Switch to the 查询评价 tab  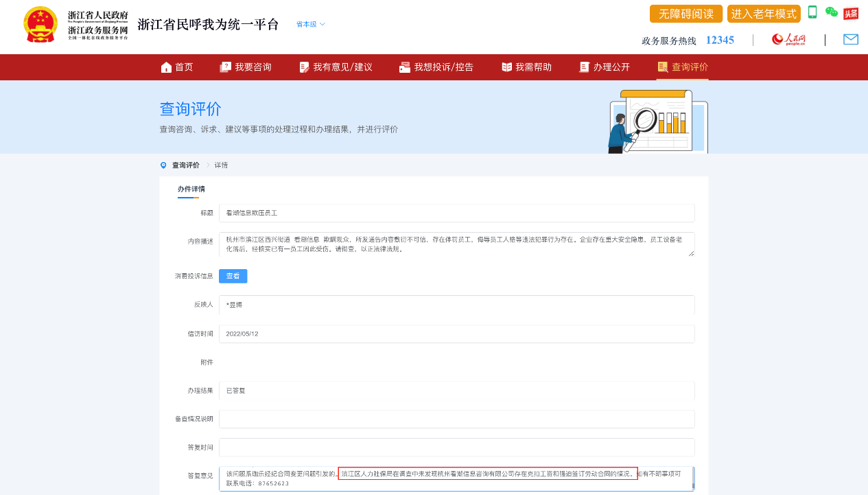coord(682,67)
